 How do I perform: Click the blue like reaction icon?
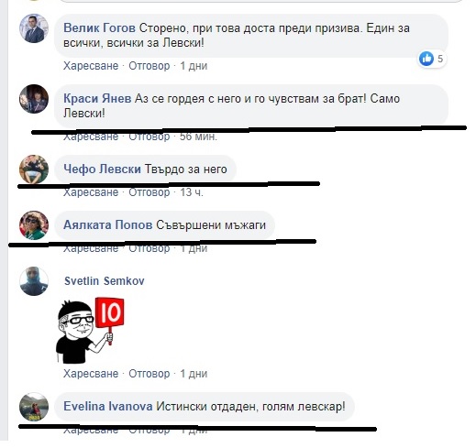coord(426,59)
